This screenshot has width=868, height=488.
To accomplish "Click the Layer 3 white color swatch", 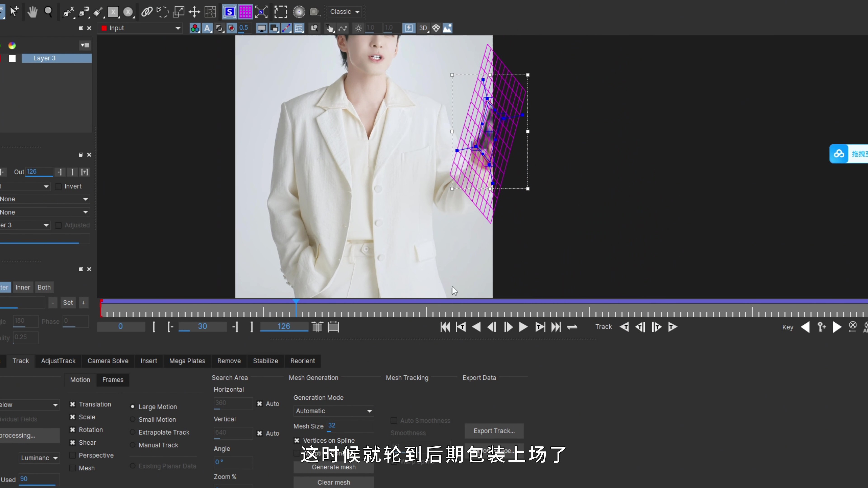I will (x=12, y=58).
